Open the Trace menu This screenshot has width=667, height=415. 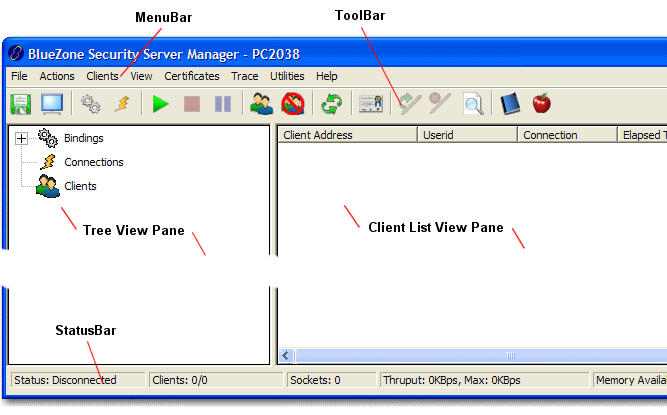(245, 76)
